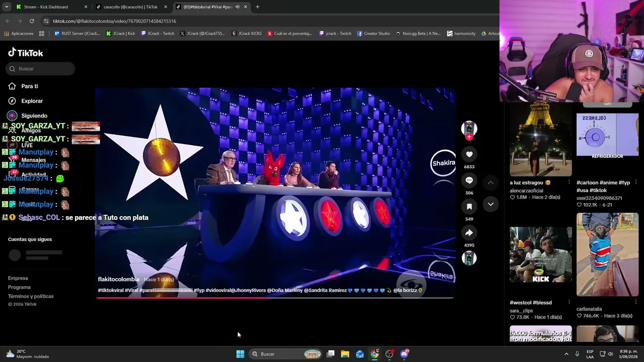
Task: Like the TikTok video with the heart
Action: (x=469, y=154)
